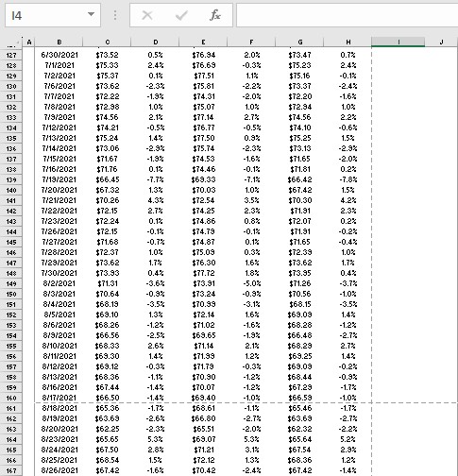Select column C header

pyautogui.click(x=108, y=42)
